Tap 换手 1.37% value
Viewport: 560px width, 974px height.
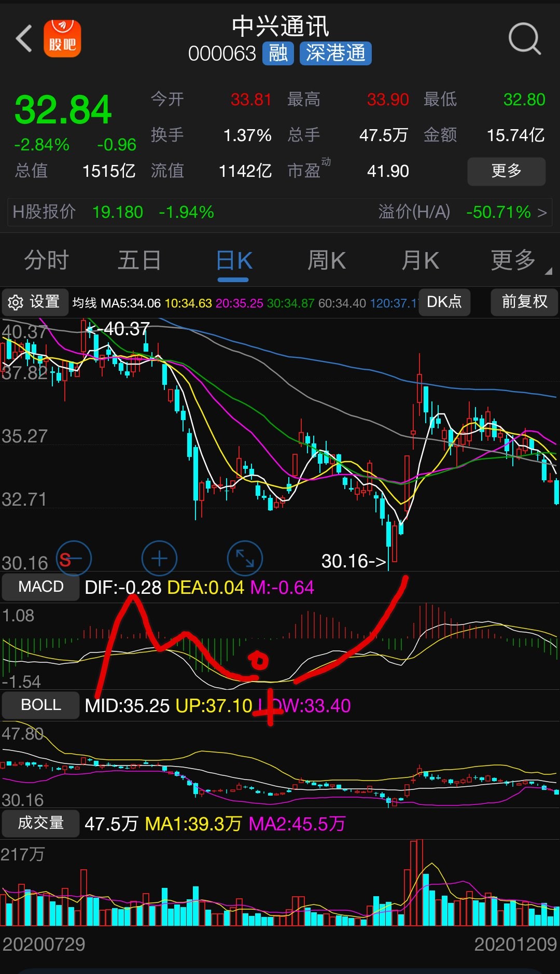(247, 135)
